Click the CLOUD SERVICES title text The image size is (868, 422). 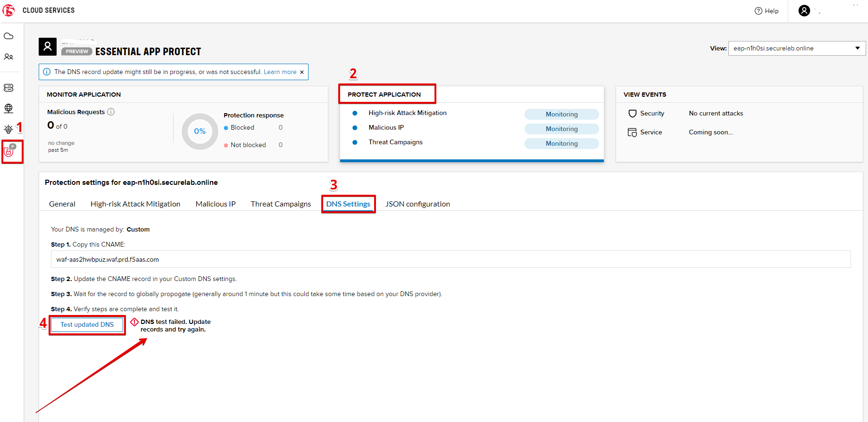(49, 10)
